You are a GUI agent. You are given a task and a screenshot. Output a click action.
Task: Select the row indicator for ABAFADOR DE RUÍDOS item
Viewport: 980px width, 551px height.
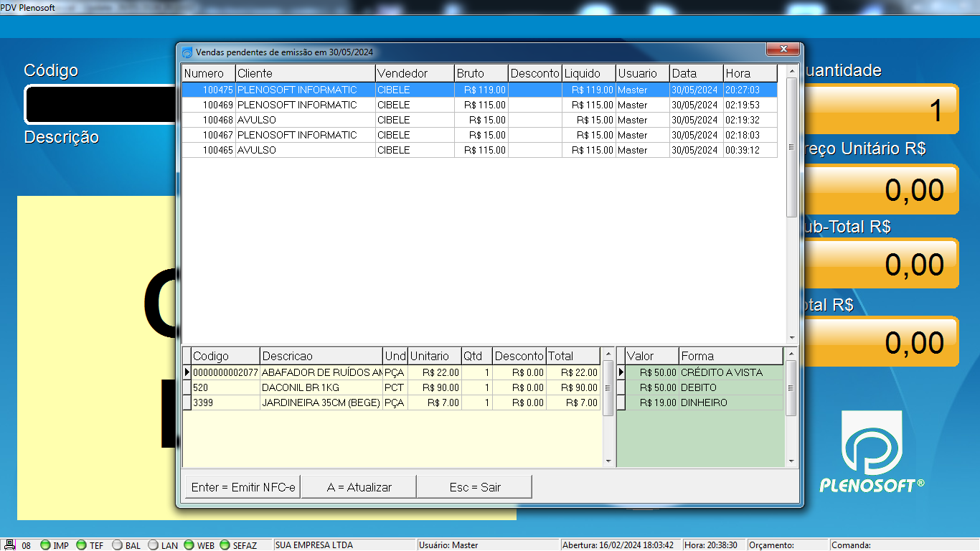pyautogui.click(x=187, y=372)
